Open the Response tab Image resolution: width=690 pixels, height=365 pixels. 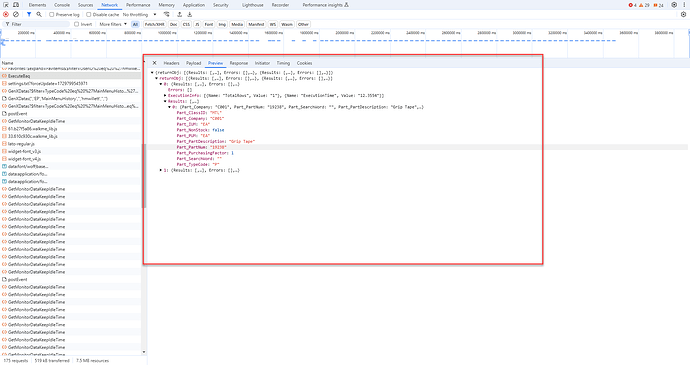(x=239, y=63)
